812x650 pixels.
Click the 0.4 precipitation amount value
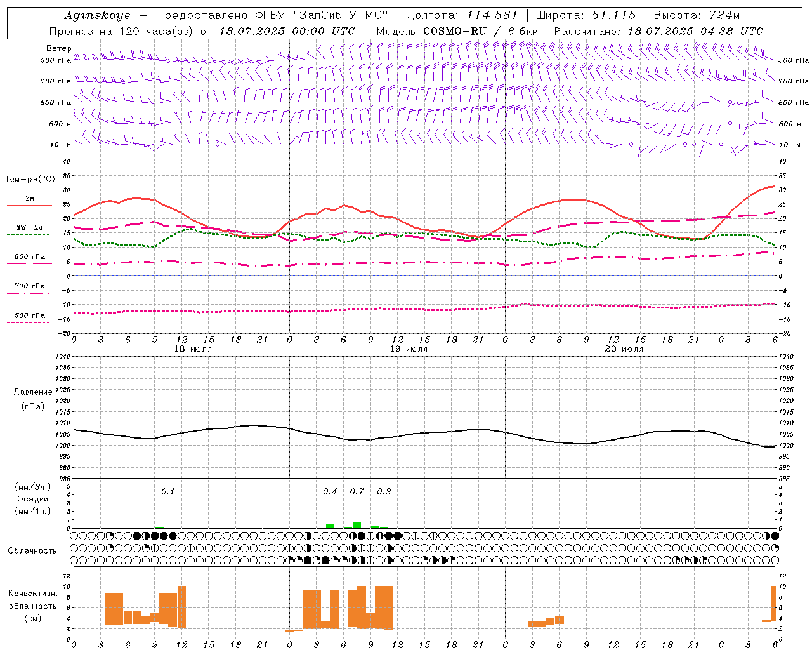[330, 492]
